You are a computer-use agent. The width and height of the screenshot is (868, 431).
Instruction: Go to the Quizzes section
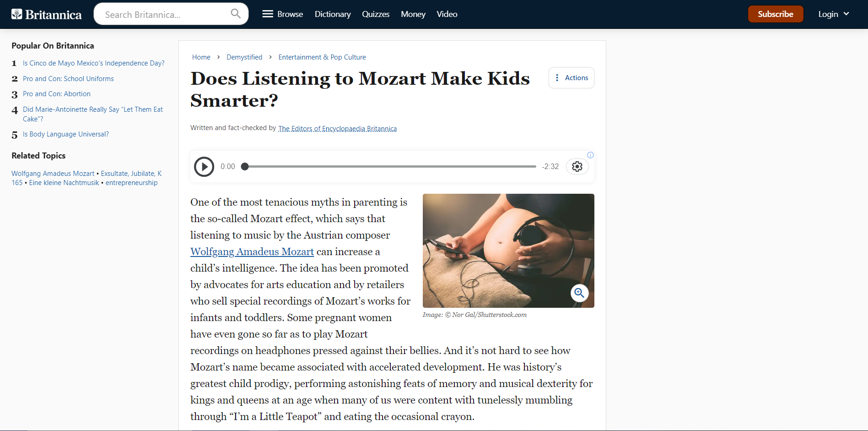tap(376, 14)
